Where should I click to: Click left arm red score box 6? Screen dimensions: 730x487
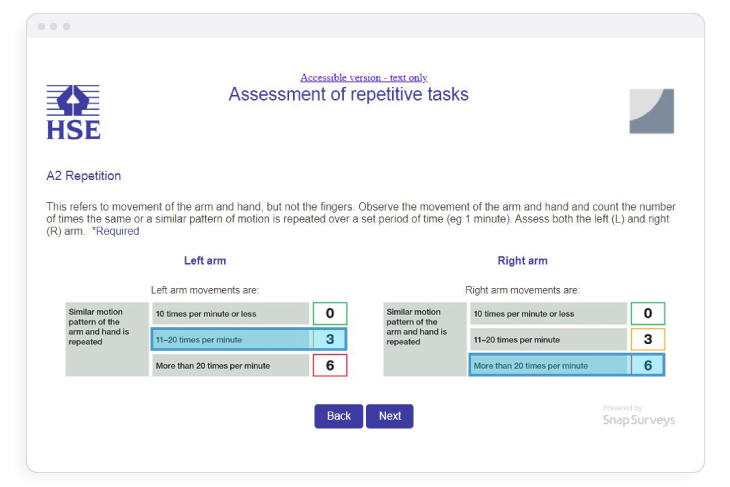point(330,365)
